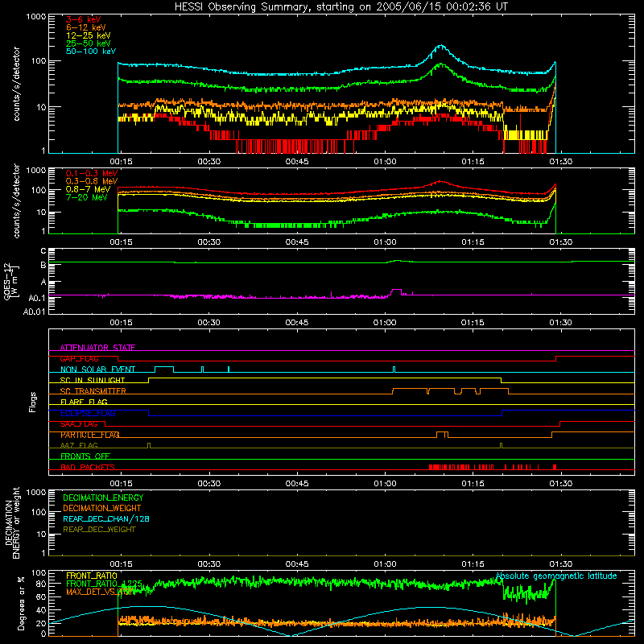Click the olive flag label above FRONTS_OFF
This screenshot has width=644, height=644.
point(79,445)
